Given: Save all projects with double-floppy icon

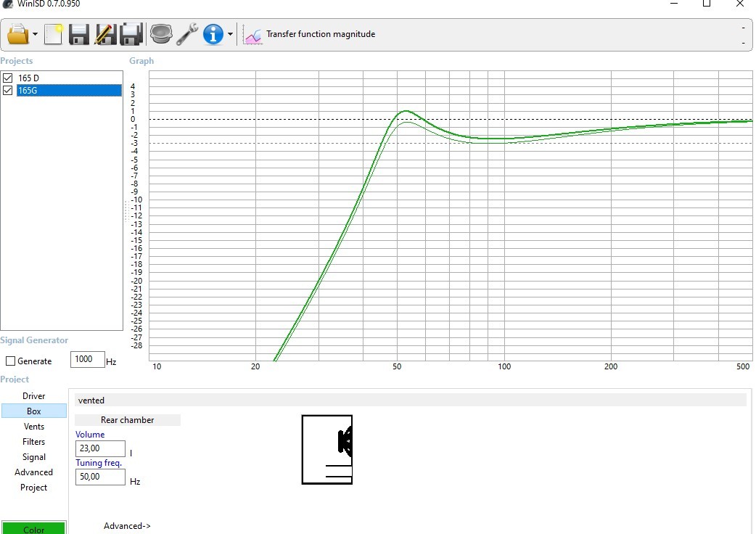Looking at the screenshot, I should tap(131, 34).
